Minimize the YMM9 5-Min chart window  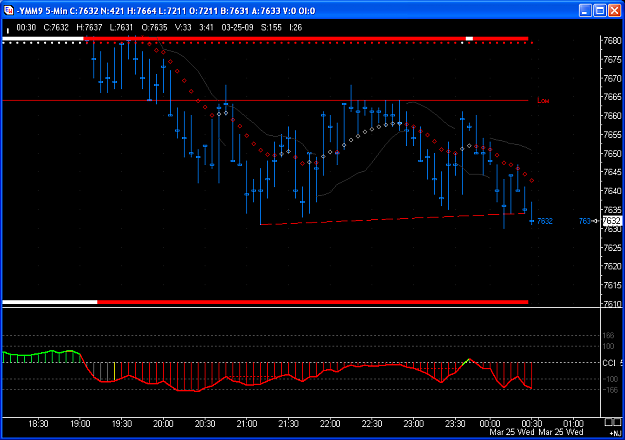coord(585,10)
